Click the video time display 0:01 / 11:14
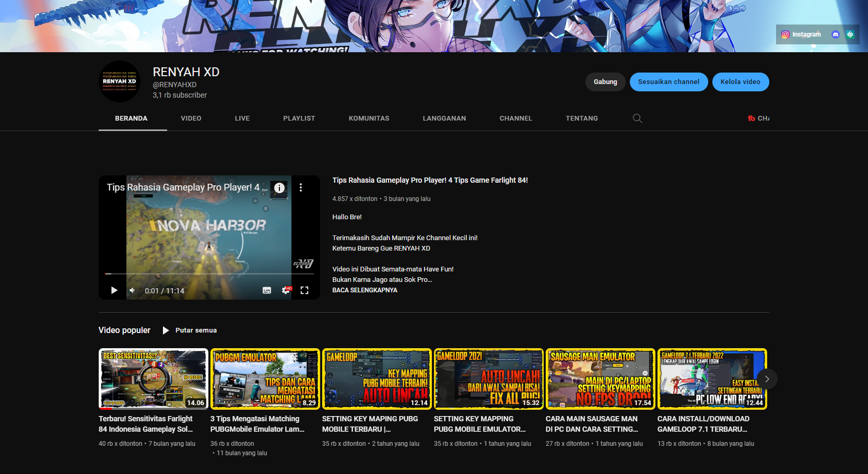The width and height of the screenshot is (868, 474). point(165,291)
